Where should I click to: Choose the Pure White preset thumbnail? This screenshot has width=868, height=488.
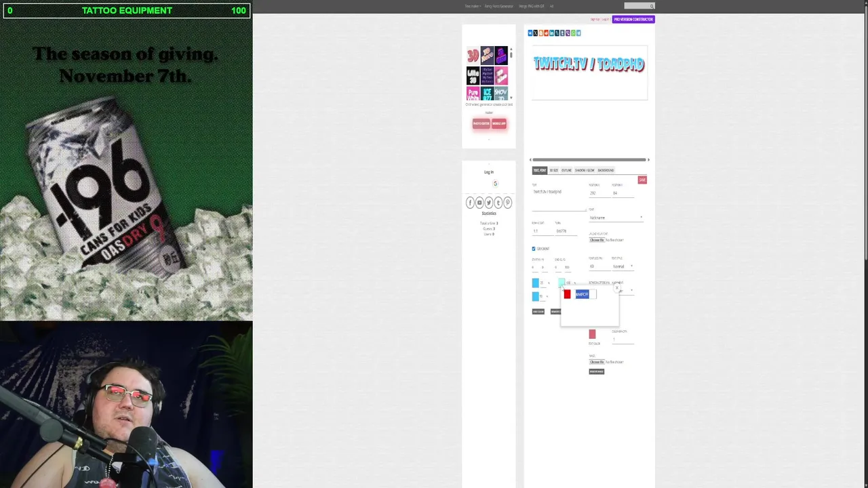pos(473,94)
